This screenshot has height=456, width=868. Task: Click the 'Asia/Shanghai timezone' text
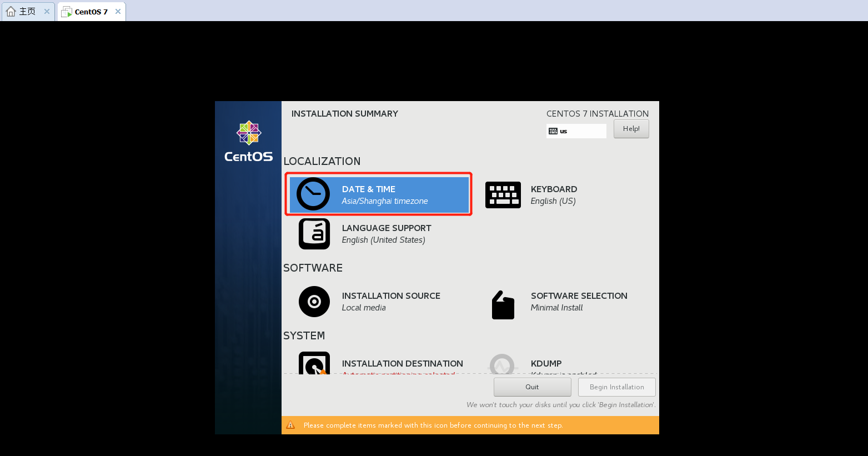385,201
